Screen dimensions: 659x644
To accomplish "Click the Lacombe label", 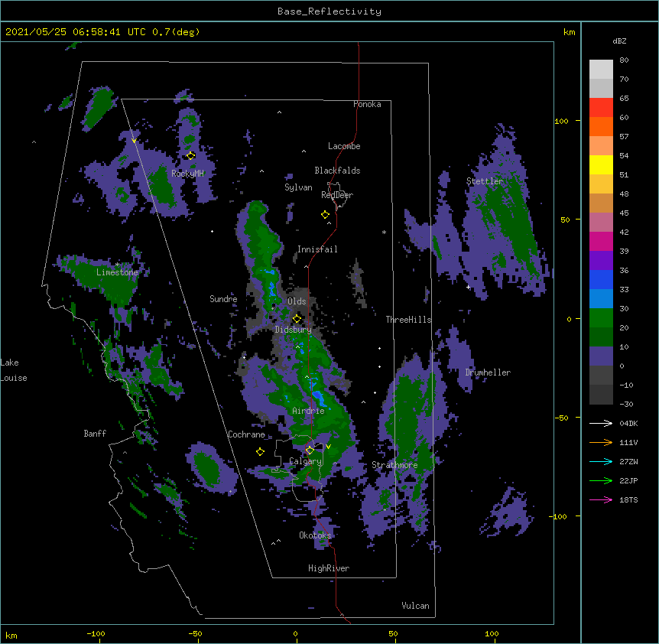I will (344, 146).
